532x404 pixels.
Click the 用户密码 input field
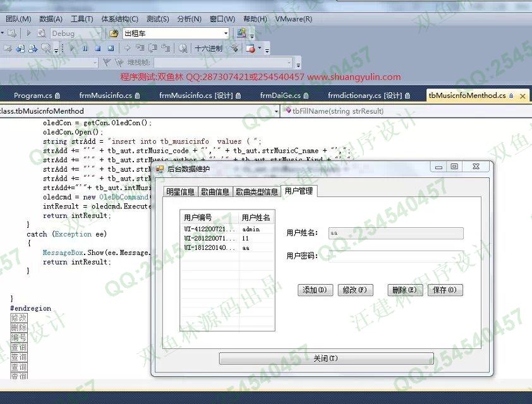click(x=396, y=256)
